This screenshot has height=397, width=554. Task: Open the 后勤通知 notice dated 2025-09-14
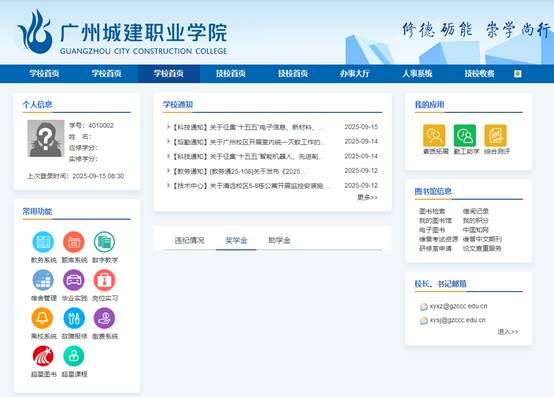point(249,142)
